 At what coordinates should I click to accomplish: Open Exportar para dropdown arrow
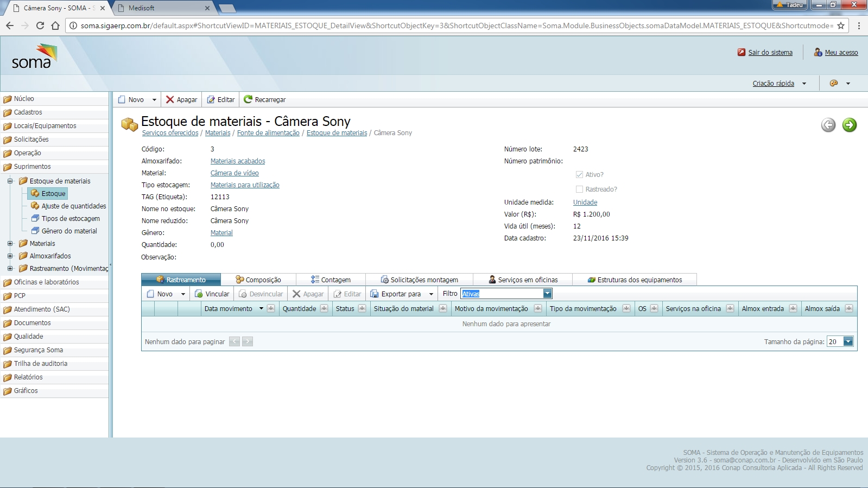(x=431, y=294)
